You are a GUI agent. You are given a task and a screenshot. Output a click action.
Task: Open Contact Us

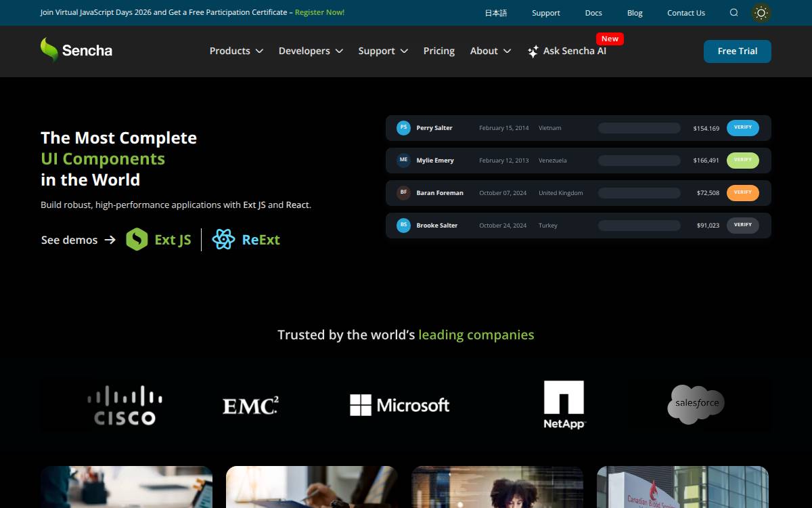686,13
